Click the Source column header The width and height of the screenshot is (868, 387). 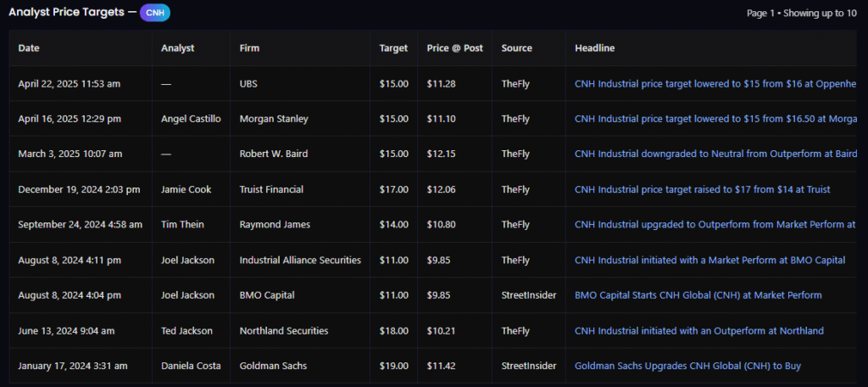tap(516, 48)
